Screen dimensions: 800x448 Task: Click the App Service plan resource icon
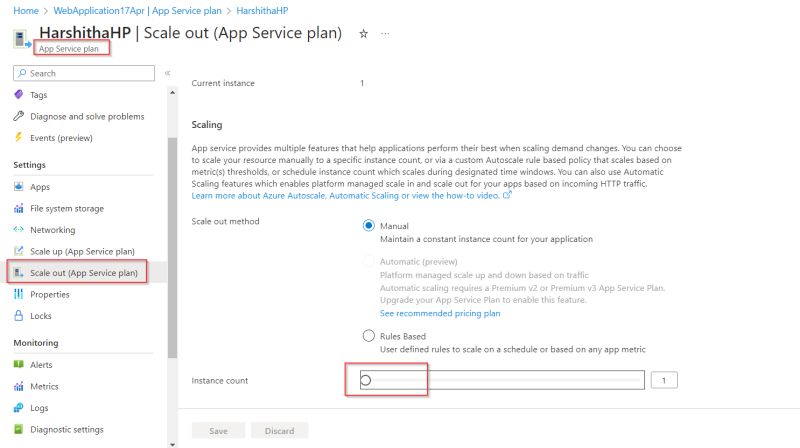pyautogui.click(x=21, y=39)
